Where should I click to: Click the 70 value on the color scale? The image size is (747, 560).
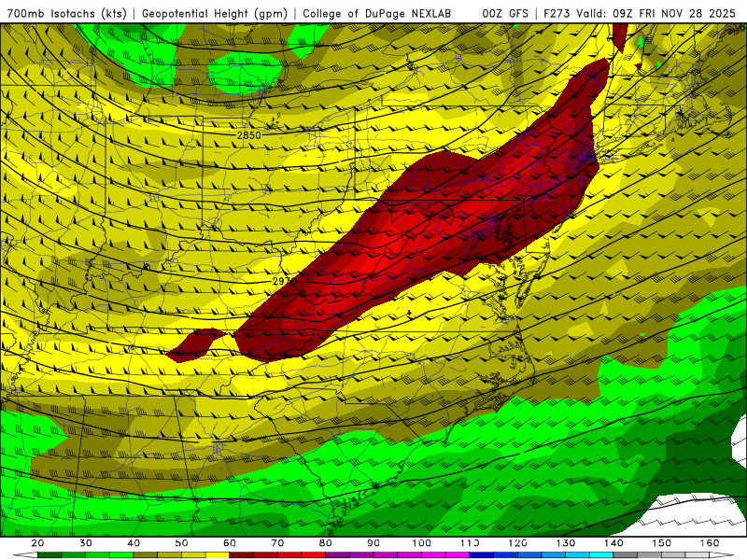[277, 543]
